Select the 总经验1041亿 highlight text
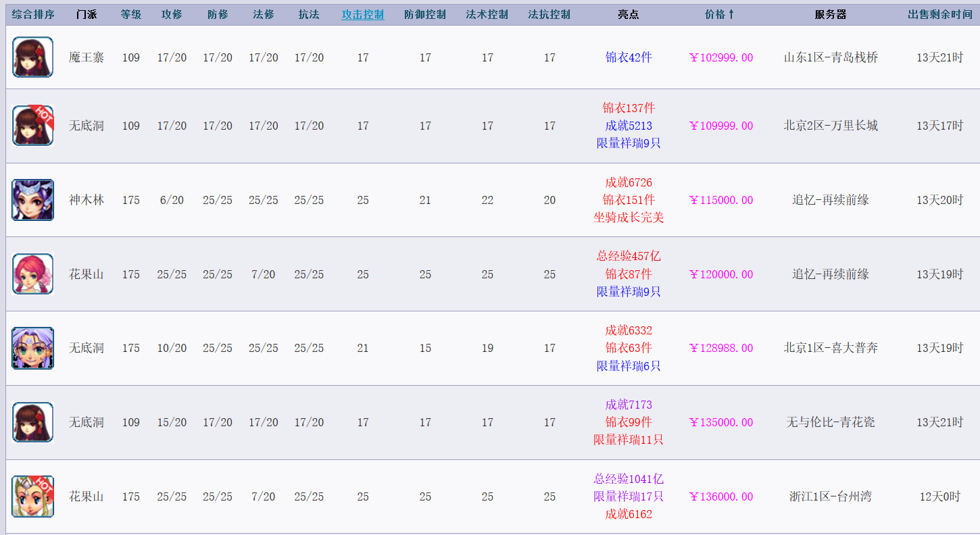The width and height of the screenshot is (980, 535). 629,479
